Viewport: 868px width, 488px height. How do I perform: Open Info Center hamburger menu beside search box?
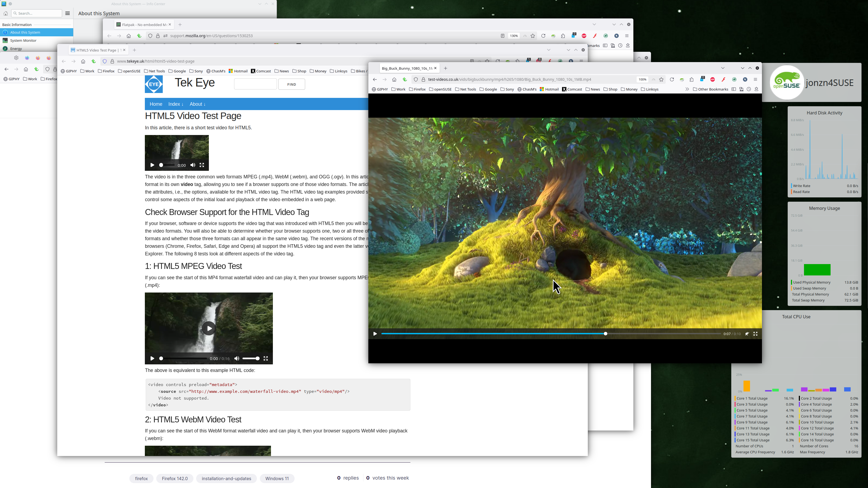(x=67, y=13)
